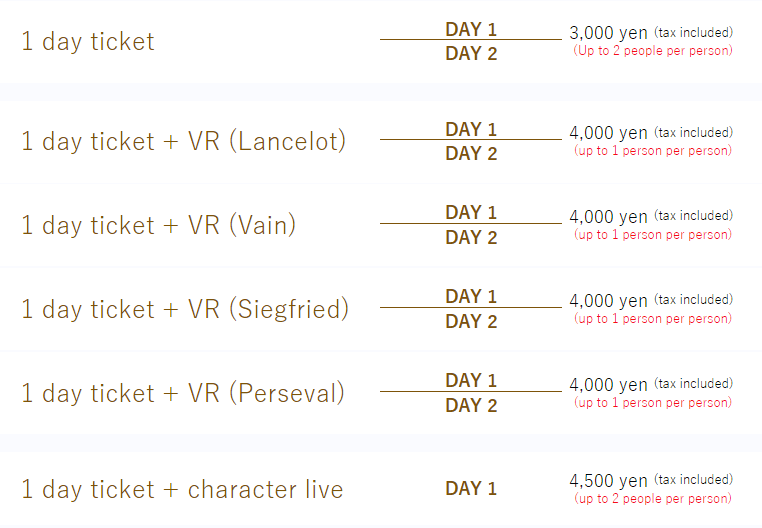This screenshot has height=528, width=762.
Task: Click the 4,000 yen price for VR (Vain)
Action: coord(608,216)
